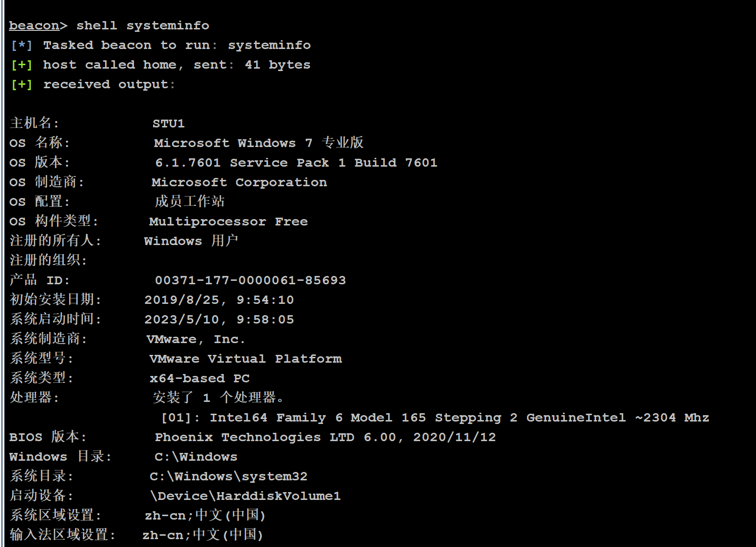Click the 'Multiprocessor Free' build type value
756x547 pixels.
(x=228, y=222)
